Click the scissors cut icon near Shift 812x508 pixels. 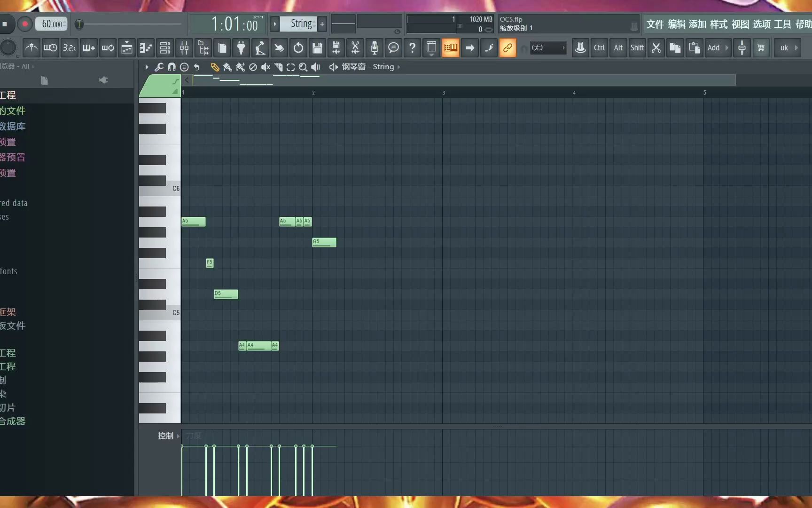pyautogui.click(x=656, y=48)
